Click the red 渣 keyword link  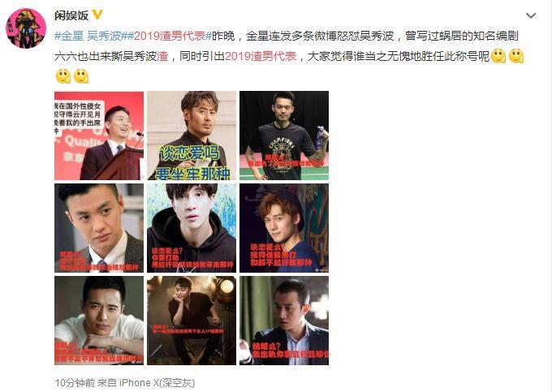click(162, 56)
